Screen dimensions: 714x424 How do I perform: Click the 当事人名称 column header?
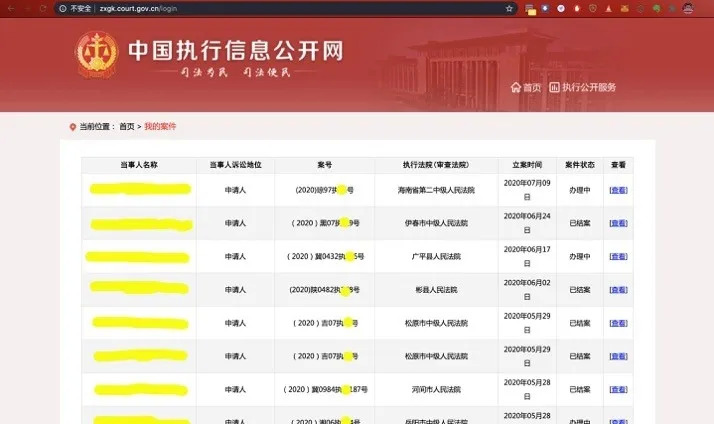tap(139, 165)
